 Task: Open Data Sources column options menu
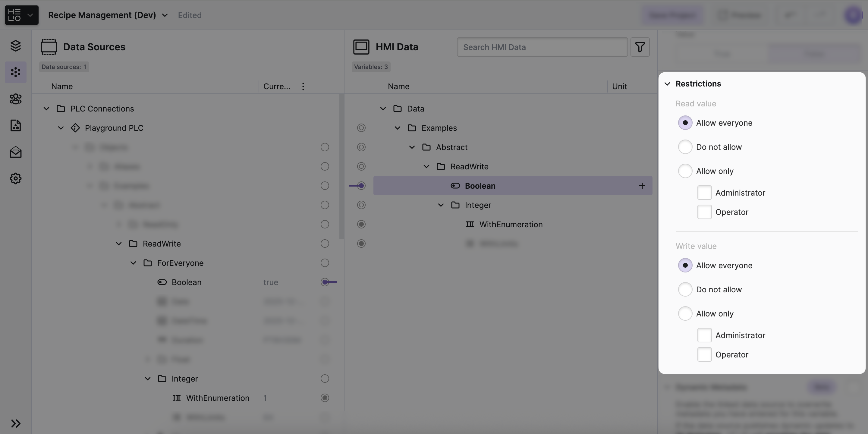303,86
